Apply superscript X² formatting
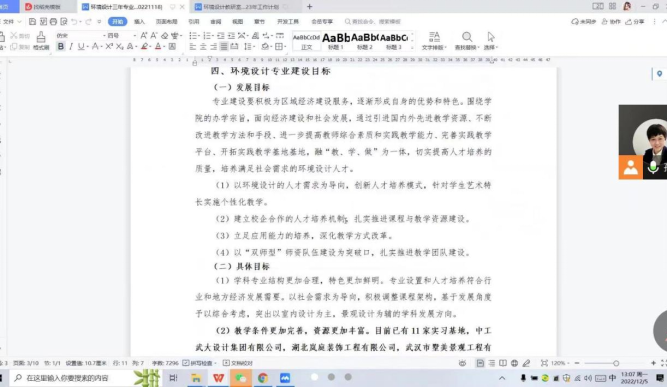 [x=109, y=46]
